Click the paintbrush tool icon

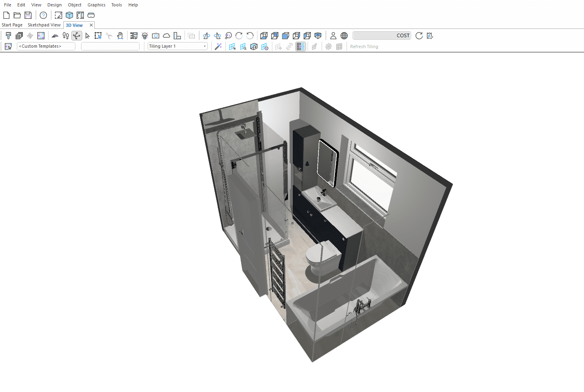tap(8, 36)
